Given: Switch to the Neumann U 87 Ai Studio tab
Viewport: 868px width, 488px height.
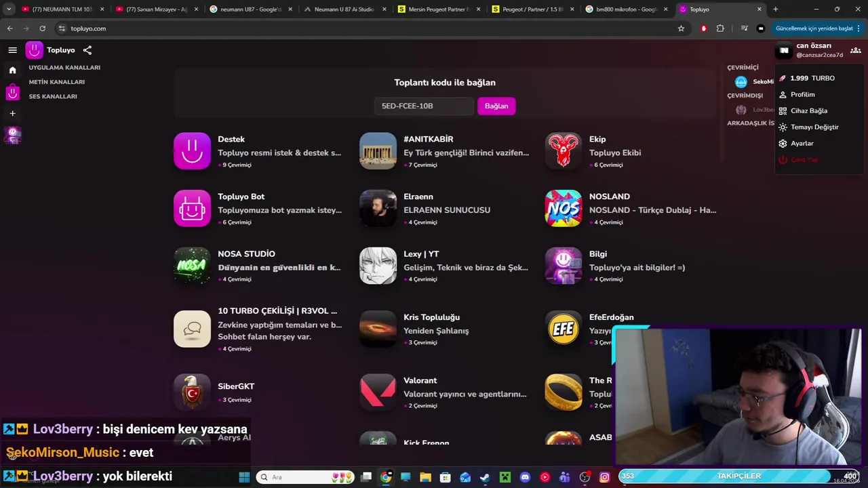Looking at the screenshot, I should pyautogui.click(x=344, y=9).
